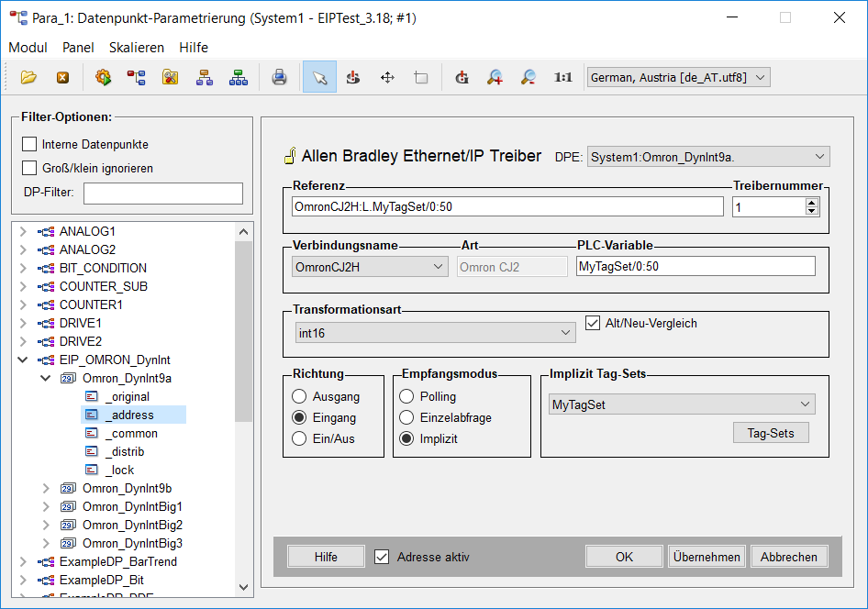
Task: Click the red exclamation pointer tool icon
Action: (x=353, y=77)
